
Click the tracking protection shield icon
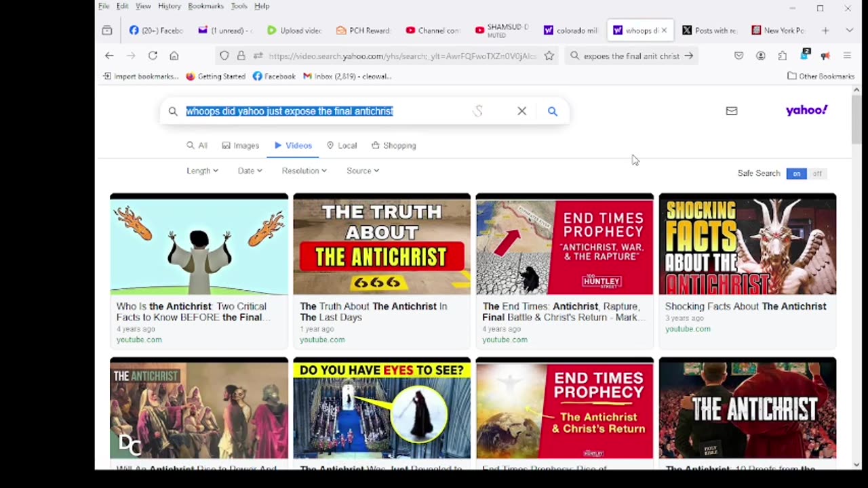click(224, 56)
